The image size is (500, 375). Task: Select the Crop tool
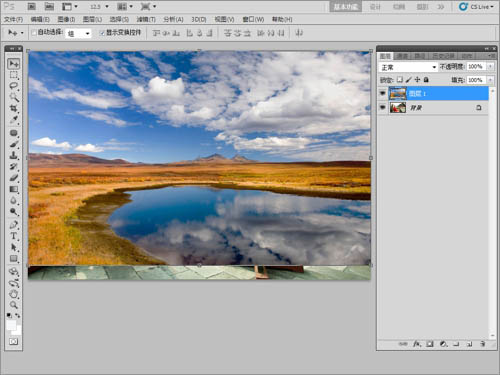(14, 108)
